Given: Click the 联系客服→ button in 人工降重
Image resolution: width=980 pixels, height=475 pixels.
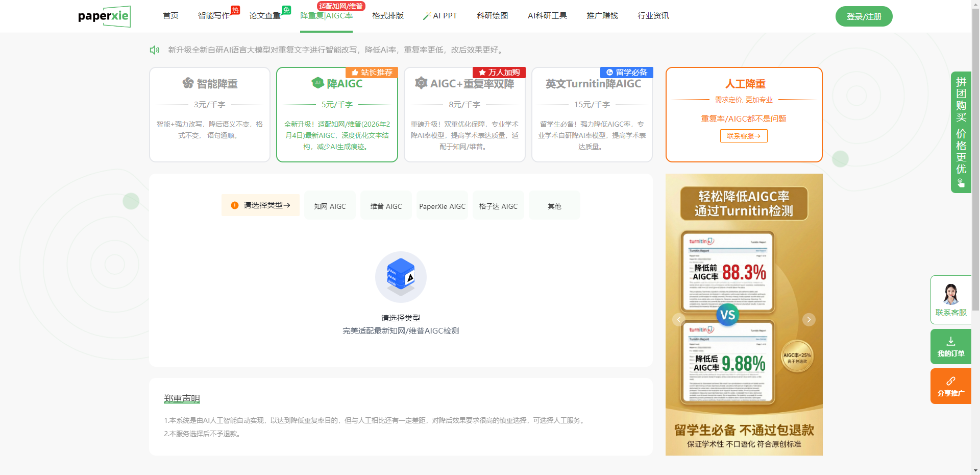Looking at the screenshot, I should tap(744, 136).
